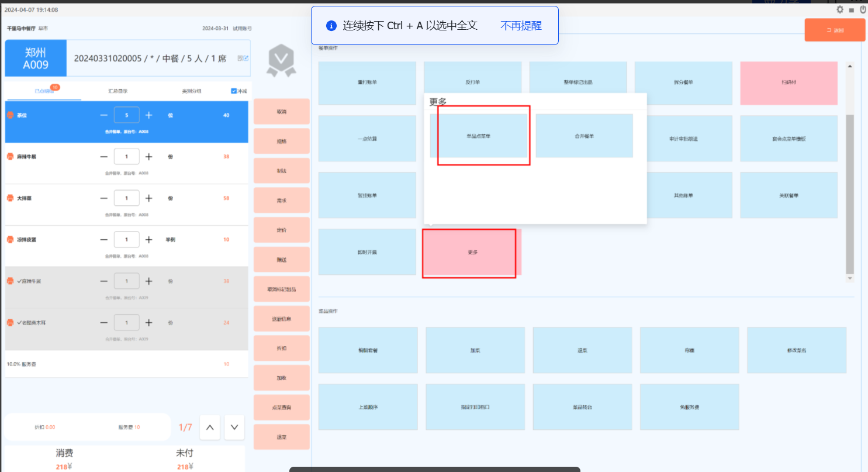Click the power icon in the top-right corner

(862, 9)
